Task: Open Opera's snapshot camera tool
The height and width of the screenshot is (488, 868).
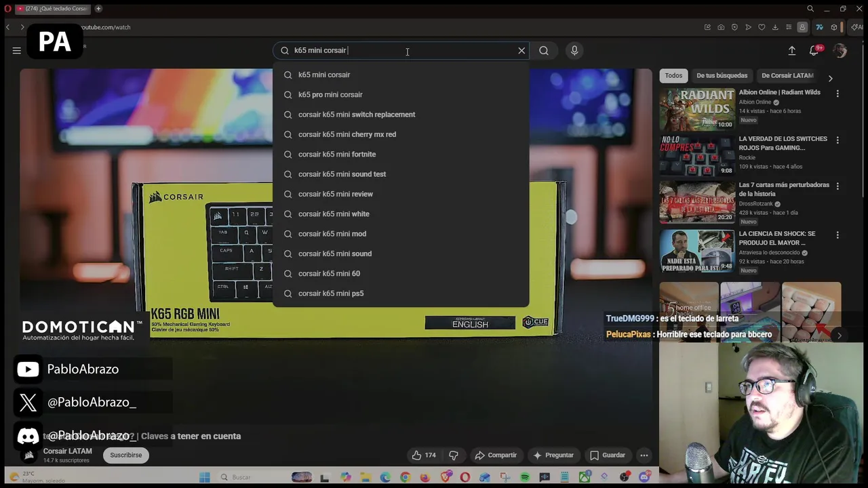Action: (721, 27)
